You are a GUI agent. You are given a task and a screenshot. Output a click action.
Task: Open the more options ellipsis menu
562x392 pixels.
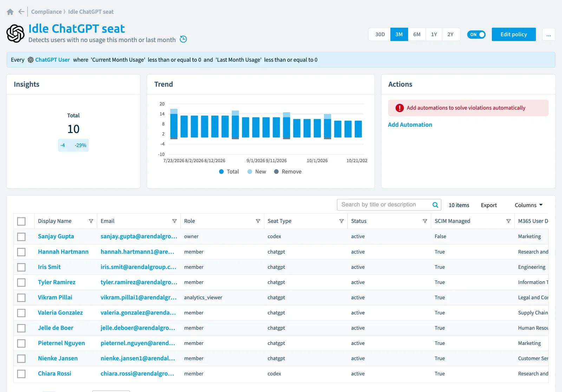pyautogui.click(x=549, y=34)
